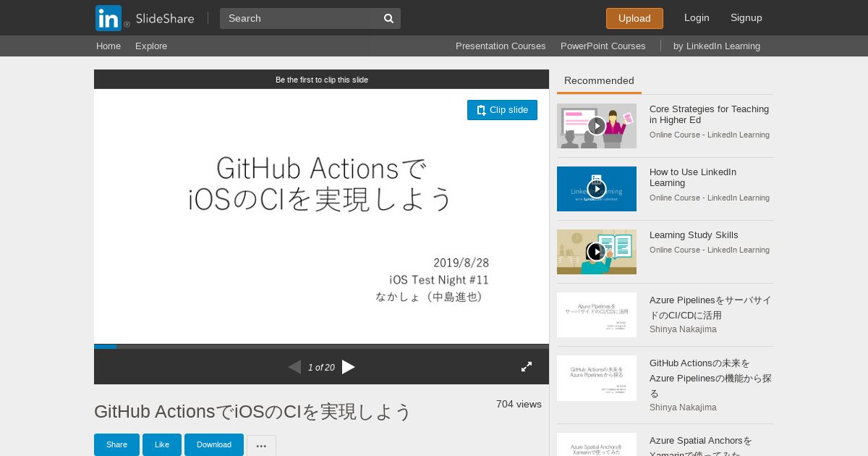The width and height of the screenshot is (868, 456).
Task: Click the Download button
Action: tap(214, 444)
